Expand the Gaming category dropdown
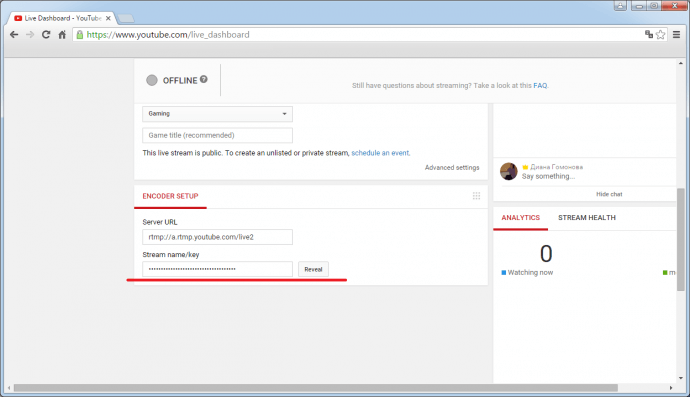The width and height of the screenshot is (690, 397). [x=217, y=114]
